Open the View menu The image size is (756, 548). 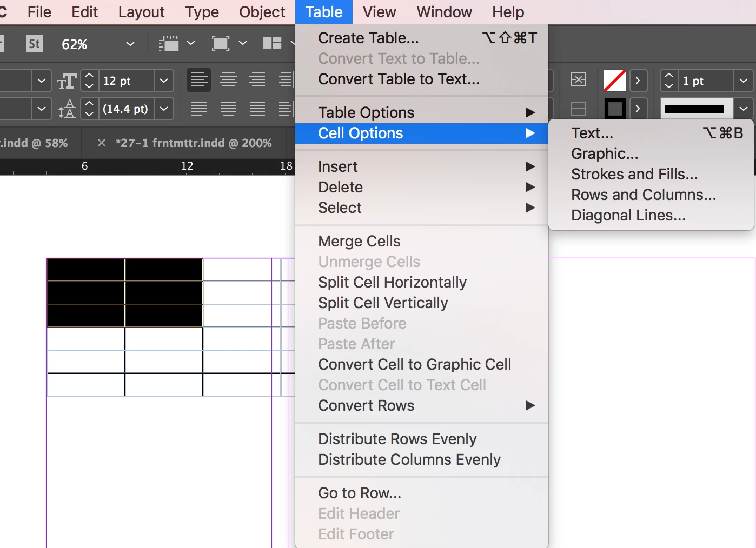379,12
